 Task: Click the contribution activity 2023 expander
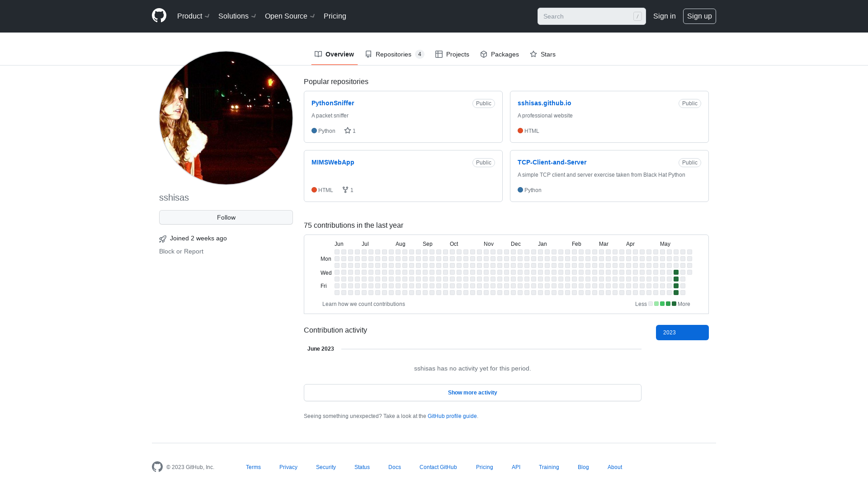682,333
